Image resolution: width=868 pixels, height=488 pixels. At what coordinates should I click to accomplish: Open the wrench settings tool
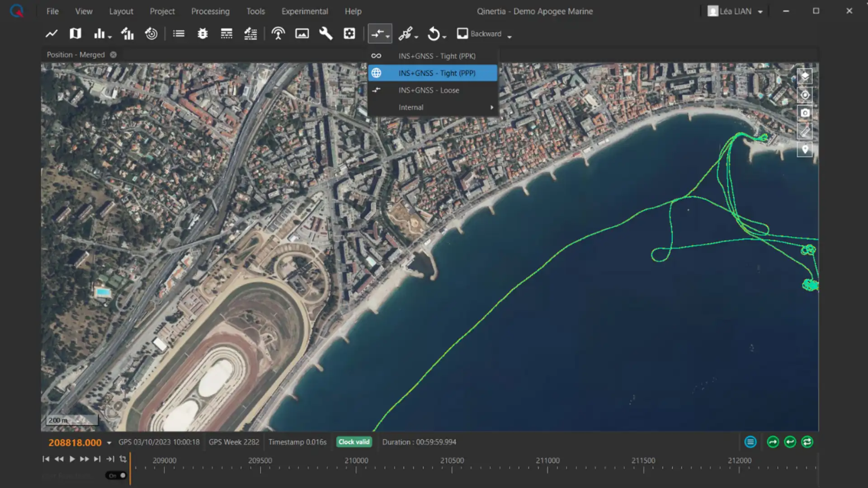pyautogui.click(x=325, y=33)
